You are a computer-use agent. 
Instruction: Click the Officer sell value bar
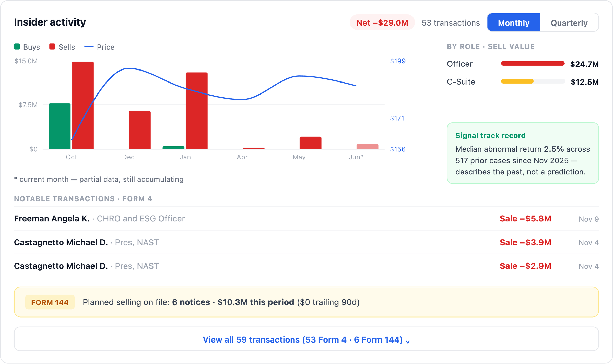point(533,63)
